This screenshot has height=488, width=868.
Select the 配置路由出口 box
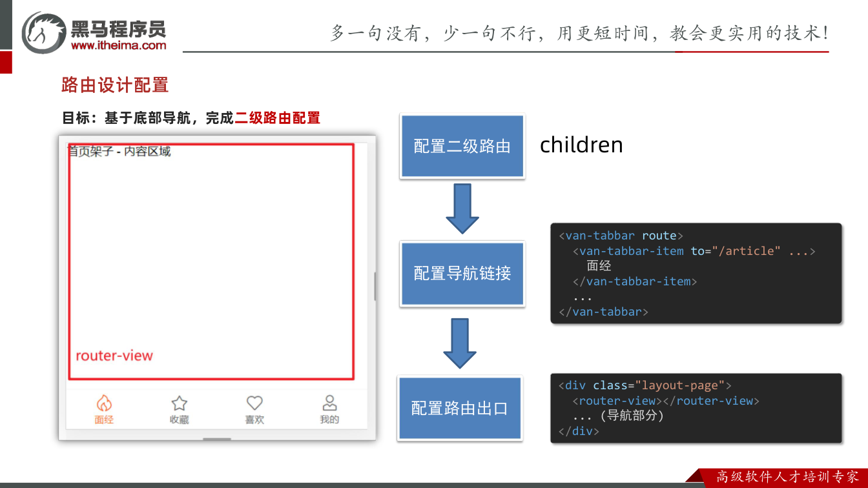tap(460, 408)
